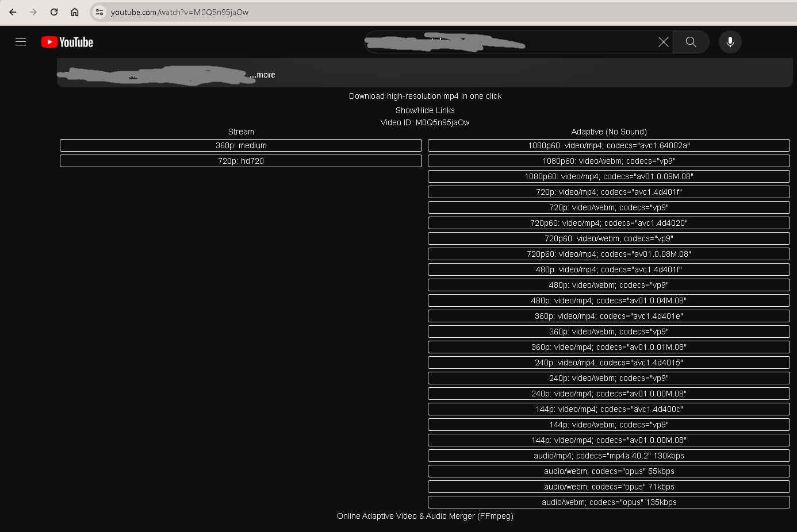Start voice search with the microphone icon
The image size is (797, 532).
tap(730, 42)
